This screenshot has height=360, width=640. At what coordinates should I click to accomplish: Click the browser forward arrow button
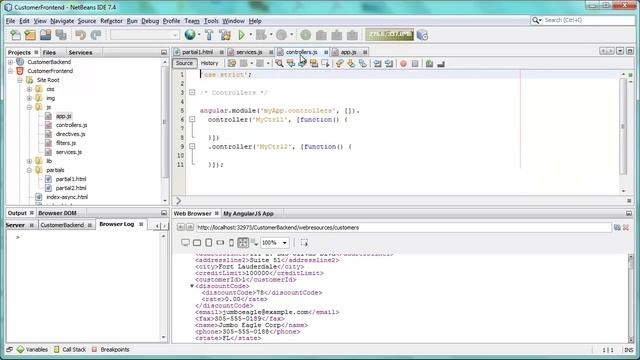[x=189, y=227]
